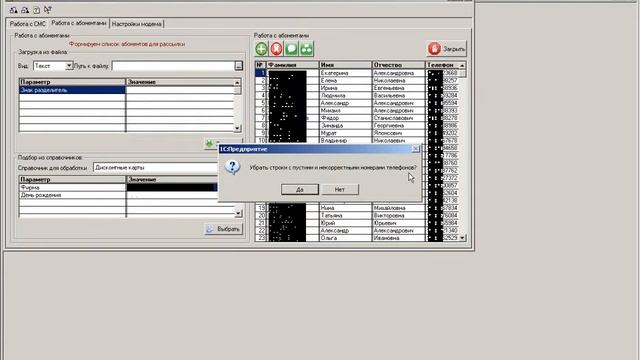640x360 pixels.
Task: Select row number 20 in subscribers table
Action: [x=260, y=216]
